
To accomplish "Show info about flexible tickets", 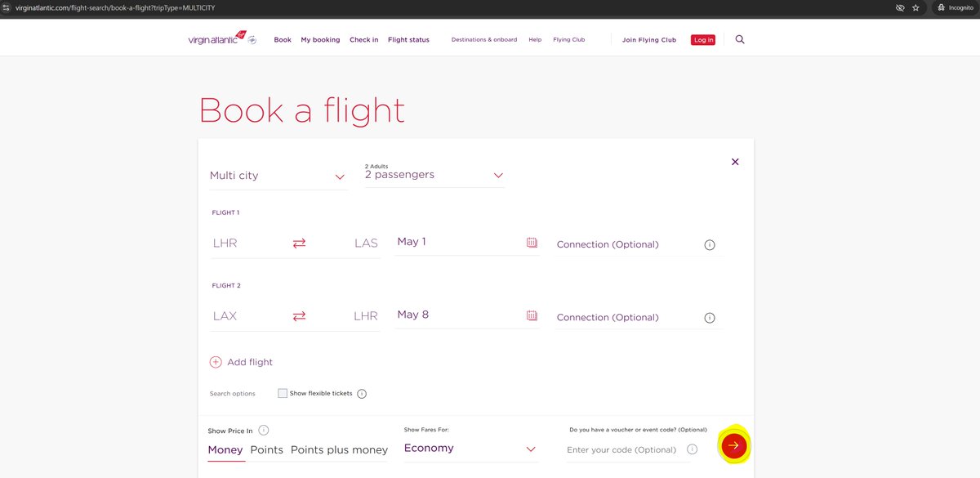I will tap(362, 394).
